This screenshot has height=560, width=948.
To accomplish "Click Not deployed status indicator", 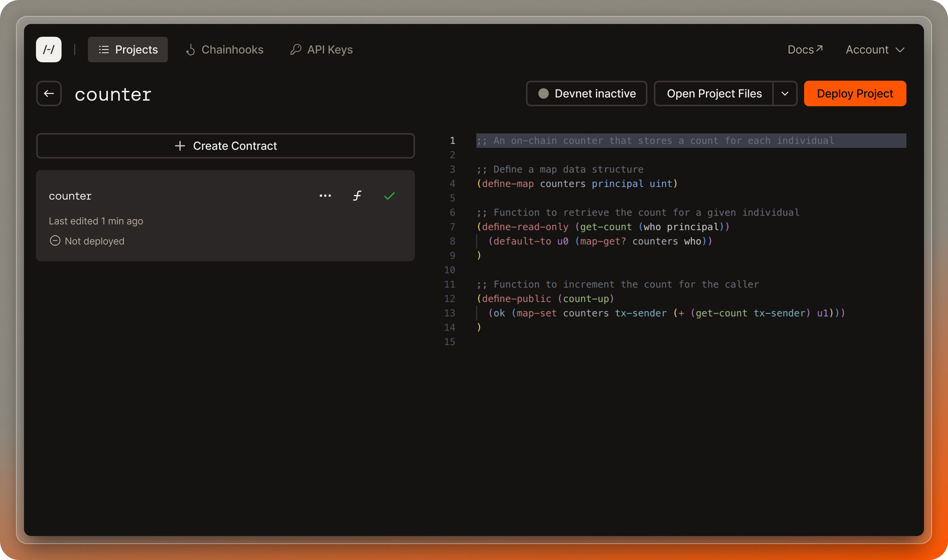I will tap(87, 241).
